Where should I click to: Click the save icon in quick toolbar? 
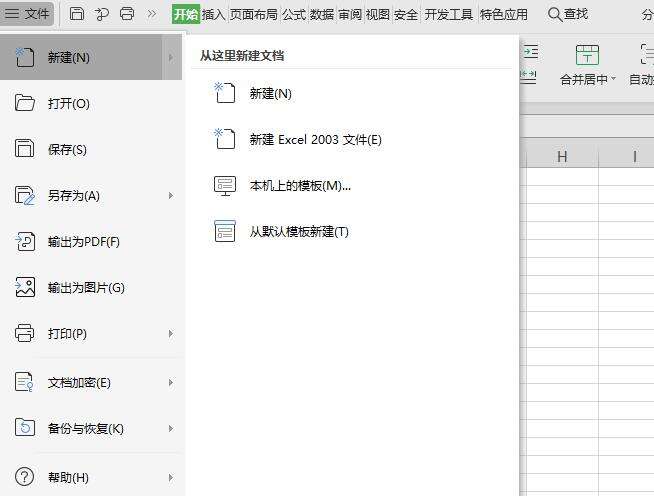[x=77, y=14]
